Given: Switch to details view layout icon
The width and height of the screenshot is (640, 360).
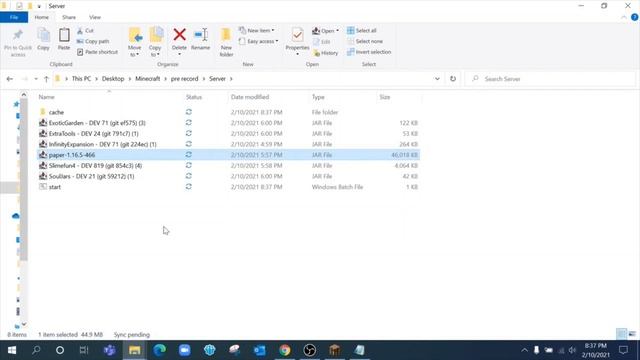Looking at the screenshot, I should tap(621, 334).
